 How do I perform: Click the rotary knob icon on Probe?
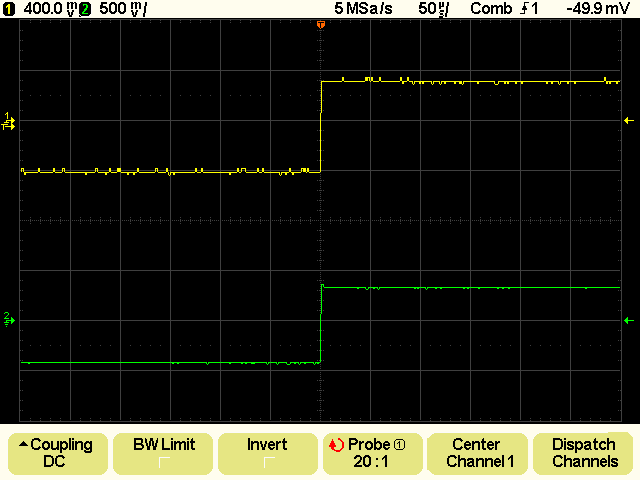[336, 445]
